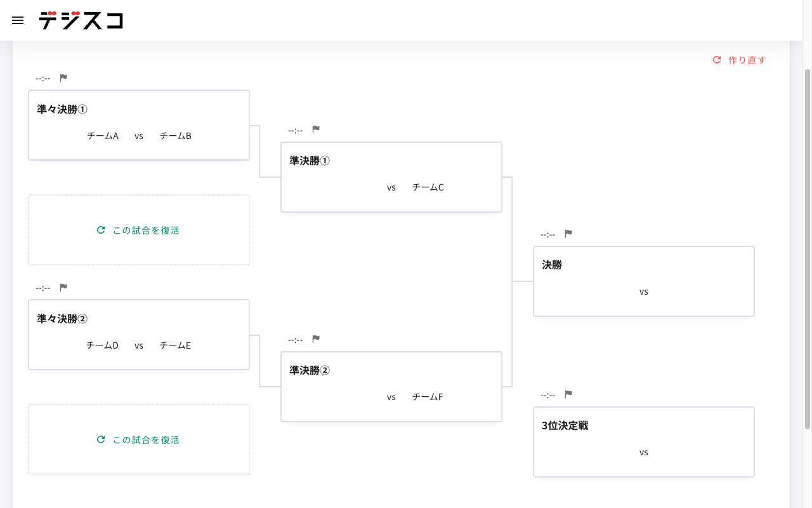Viewport: 812px width, 508px height.
Task: Click the flag icon above 準々決勝②
Action: pyautogui.click(x=62, y=287)
